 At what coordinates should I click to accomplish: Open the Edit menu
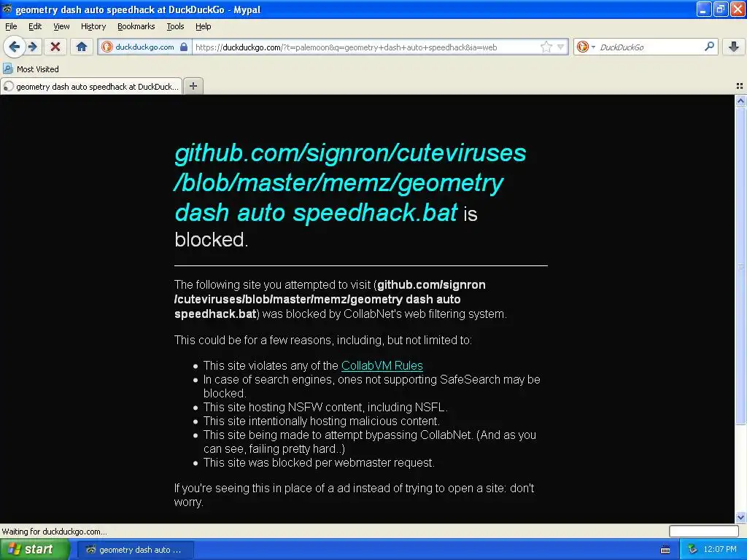[x=35, y=26]
